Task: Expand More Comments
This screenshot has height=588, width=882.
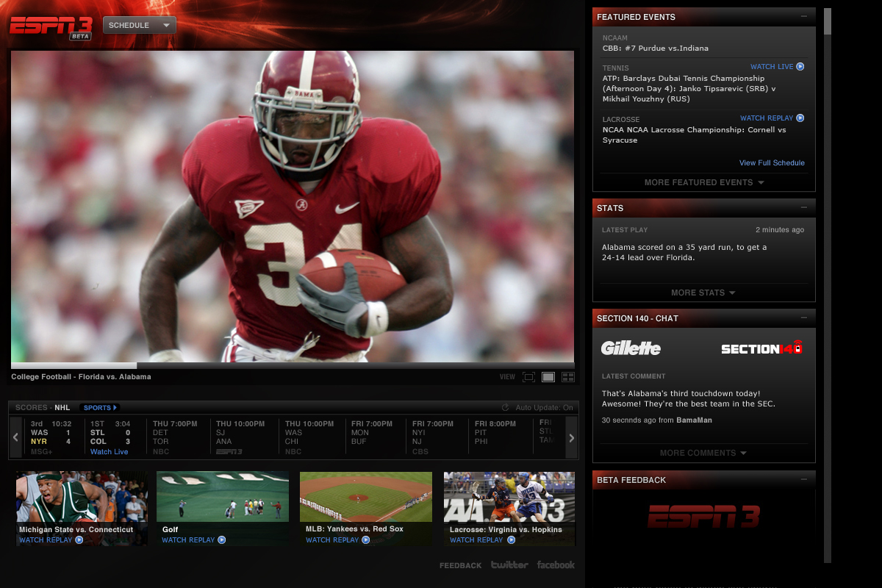Action: 703,453
